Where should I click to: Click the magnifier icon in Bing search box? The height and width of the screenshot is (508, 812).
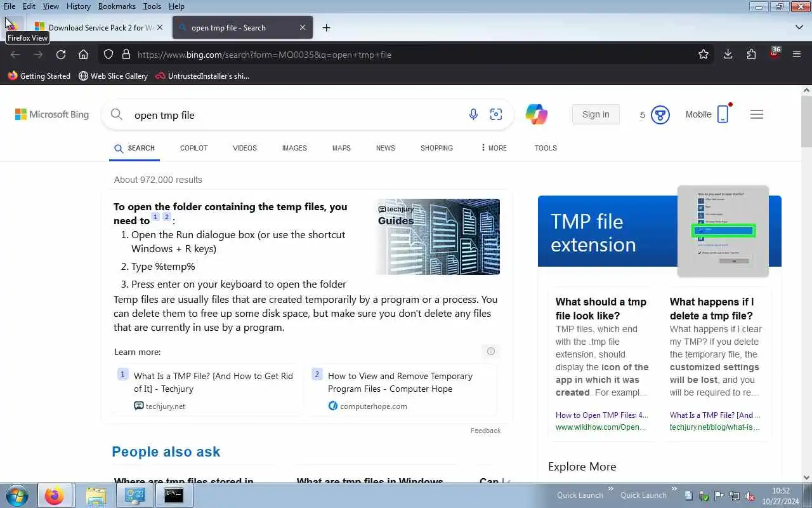coord(117,114)
